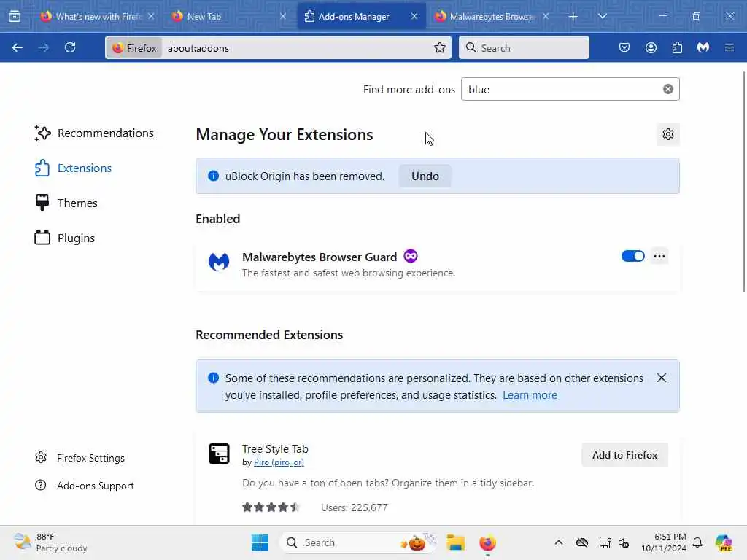Open the taskbar Search box

point(358,542)
